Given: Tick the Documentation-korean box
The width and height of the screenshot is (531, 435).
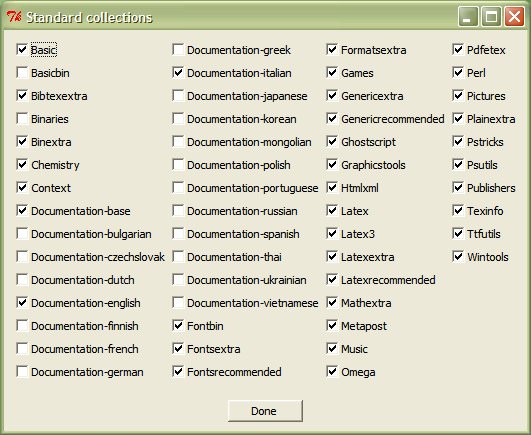Looking at the screenshot, I should [x=178, y=118].
